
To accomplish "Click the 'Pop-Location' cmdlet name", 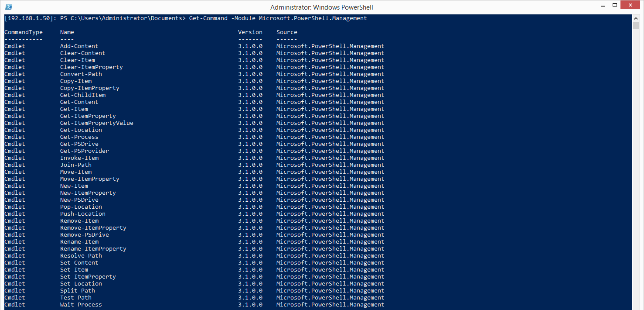I will [x=81, y=207].
